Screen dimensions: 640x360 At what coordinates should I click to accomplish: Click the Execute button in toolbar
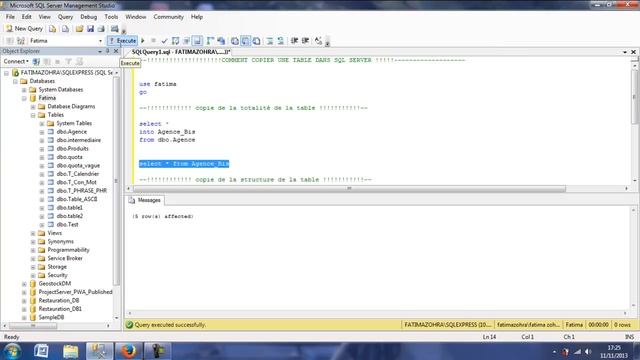(x=122, y=41)
